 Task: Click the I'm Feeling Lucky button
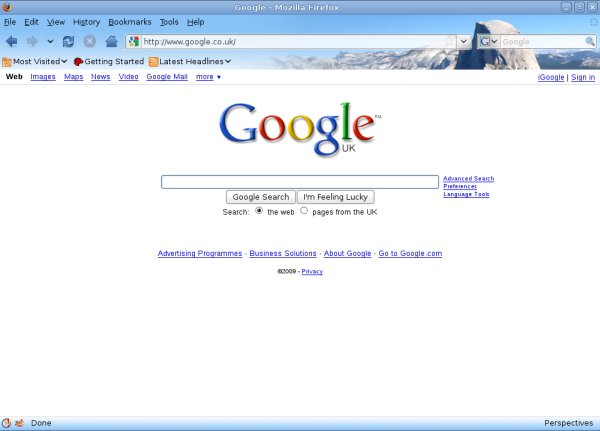pos(336,197)
